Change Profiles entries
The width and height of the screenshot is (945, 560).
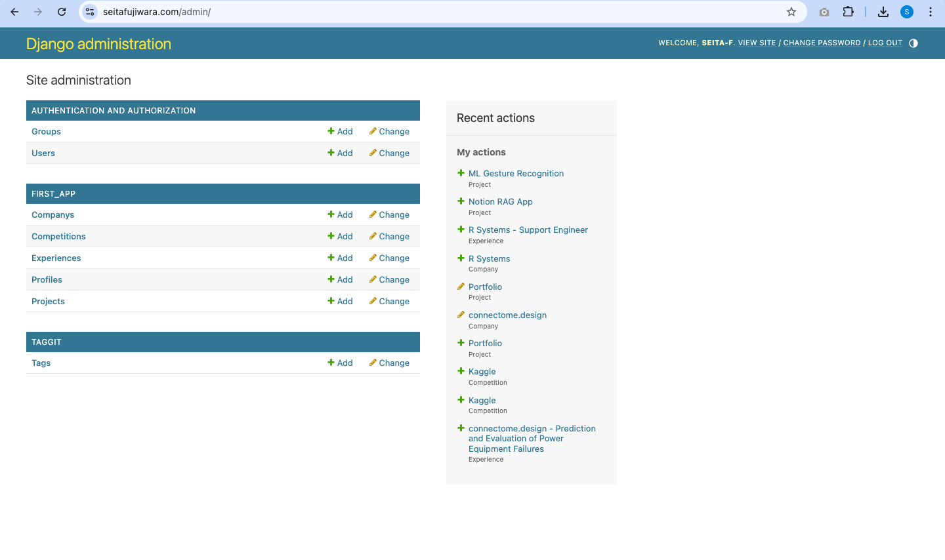tap(389, 279)
